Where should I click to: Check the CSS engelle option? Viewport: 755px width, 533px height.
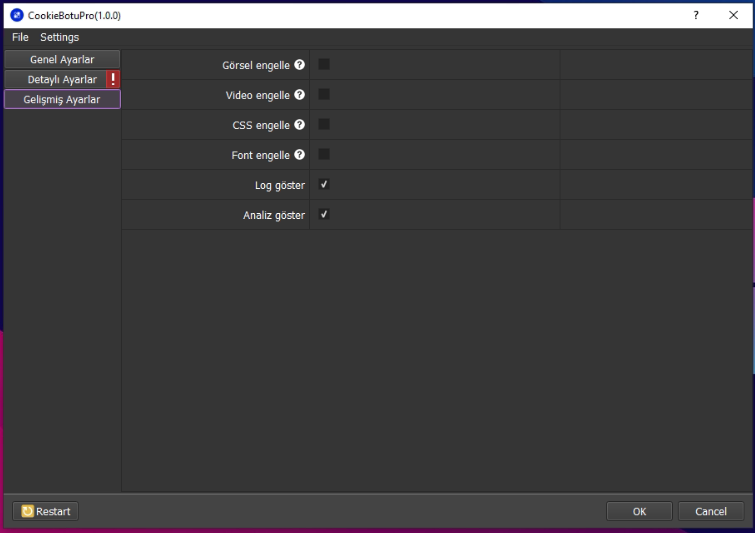coord(324,124)
